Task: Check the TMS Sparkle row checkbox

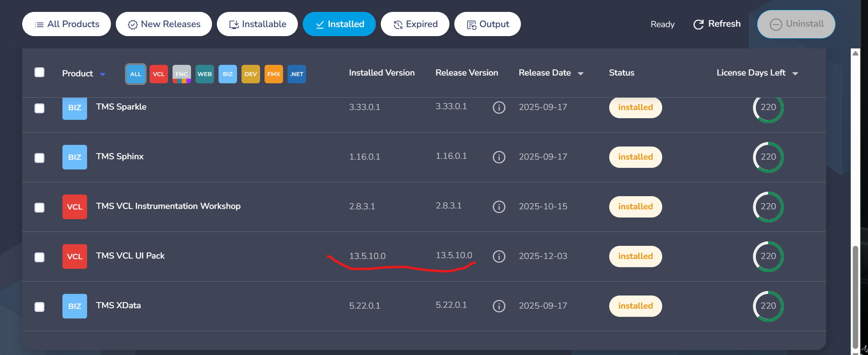Action: click(39, 108)
